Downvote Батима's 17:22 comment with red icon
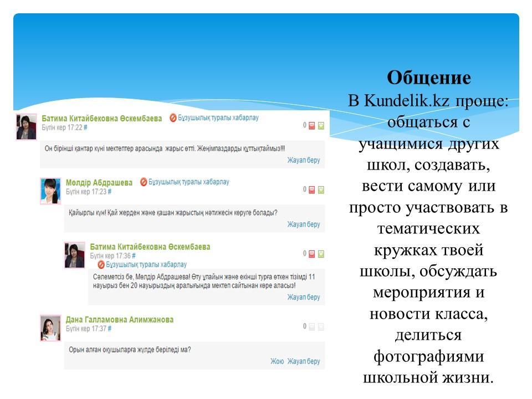 [311, 126]
